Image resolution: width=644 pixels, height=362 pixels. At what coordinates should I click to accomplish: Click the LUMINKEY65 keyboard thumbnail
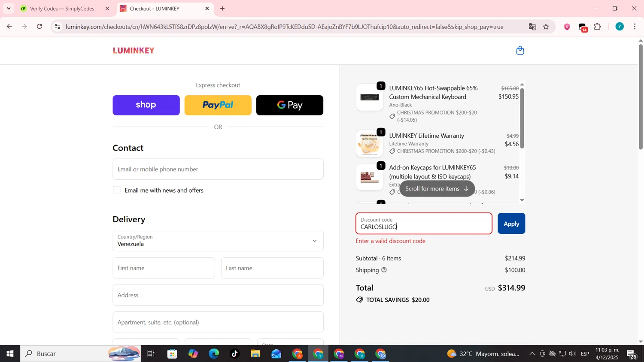tap(370, 97)
